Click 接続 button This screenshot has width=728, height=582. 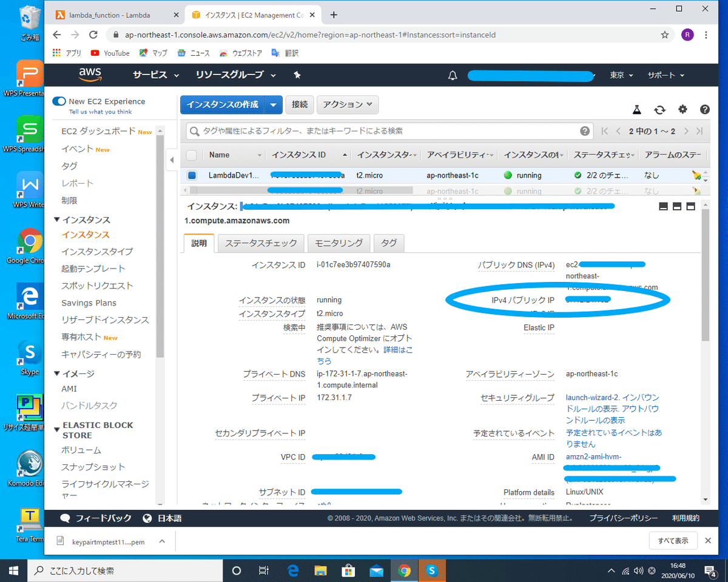tap(300, 105)
